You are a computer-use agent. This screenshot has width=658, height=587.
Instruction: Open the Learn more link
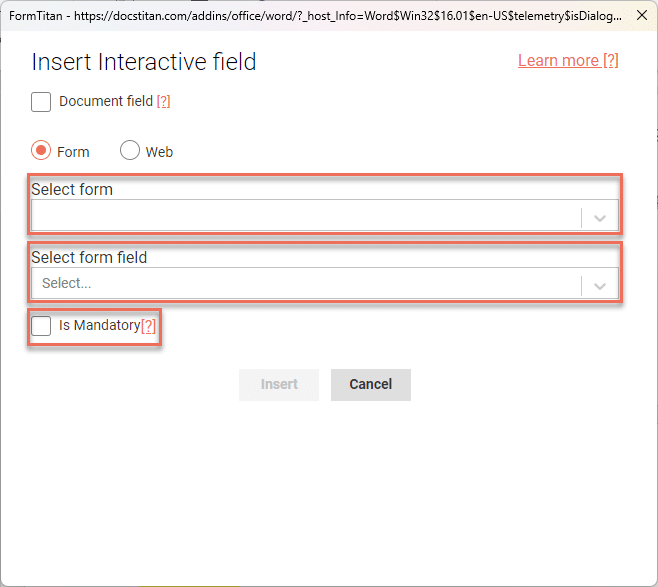point(568,61)
